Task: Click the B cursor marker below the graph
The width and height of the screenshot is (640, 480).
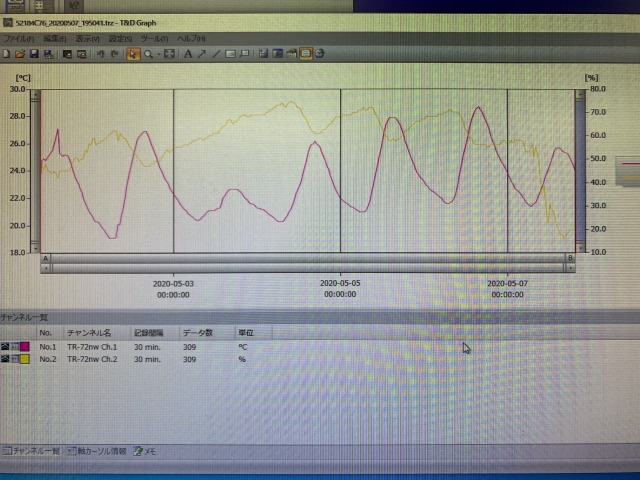Action: click(570, 258)
